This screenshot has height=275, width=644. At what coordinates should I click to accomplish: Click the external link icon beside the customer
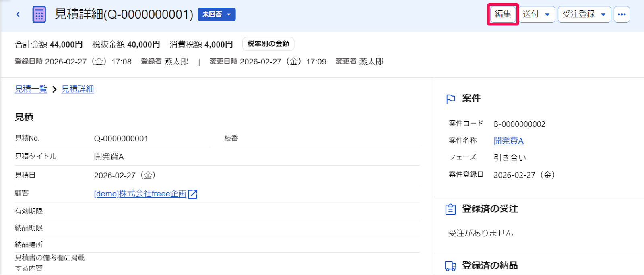pos(193,194)
